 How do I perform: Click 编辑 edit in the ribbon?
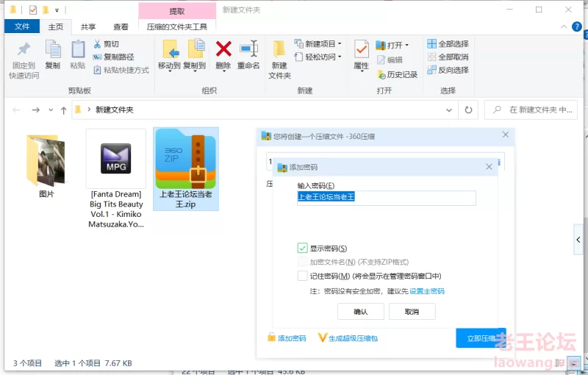click(x=390, y=60)
